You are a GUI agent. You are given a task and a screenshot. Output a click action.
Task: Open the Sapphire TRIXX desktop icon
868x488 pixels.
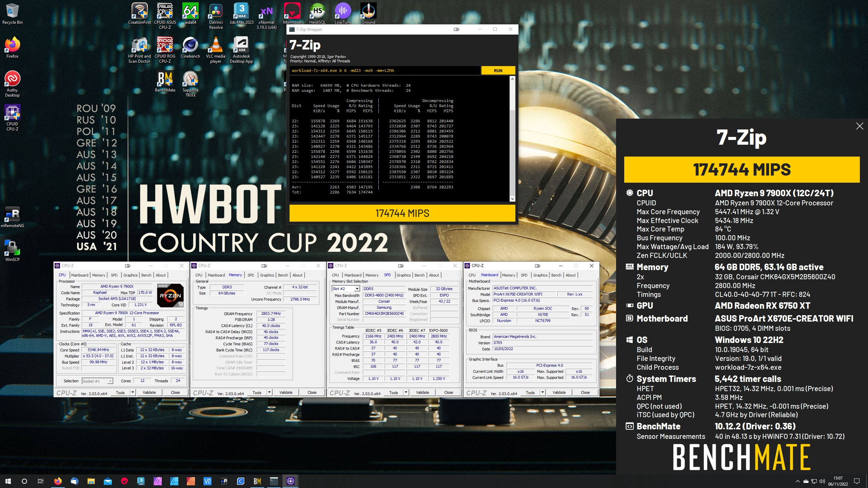click(190, 84)
